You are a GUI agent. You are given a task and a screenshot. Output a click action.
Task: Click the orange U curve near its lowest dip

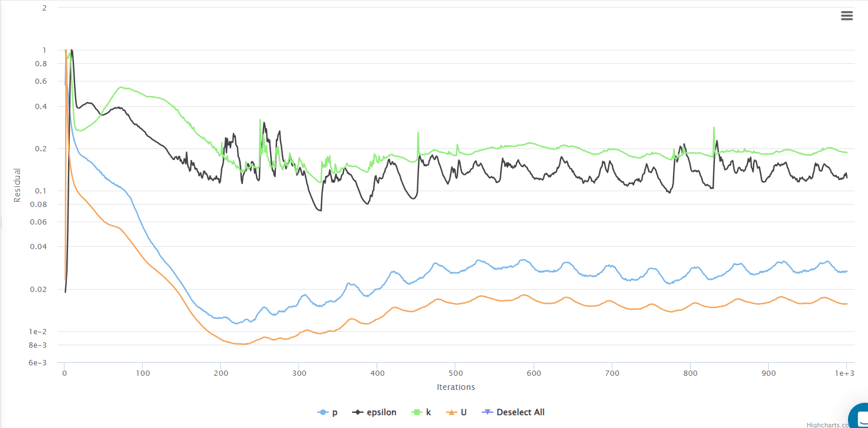tap(241, 343)
